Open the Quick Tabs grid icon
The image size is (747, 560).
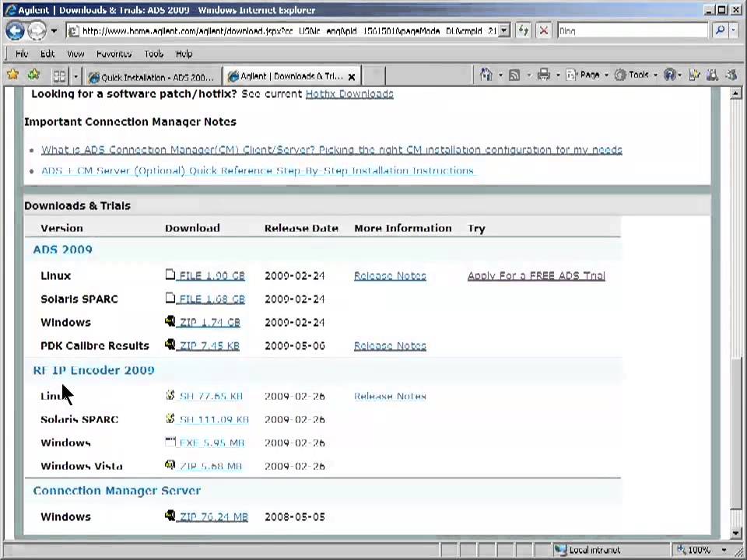tap(60, 76)
